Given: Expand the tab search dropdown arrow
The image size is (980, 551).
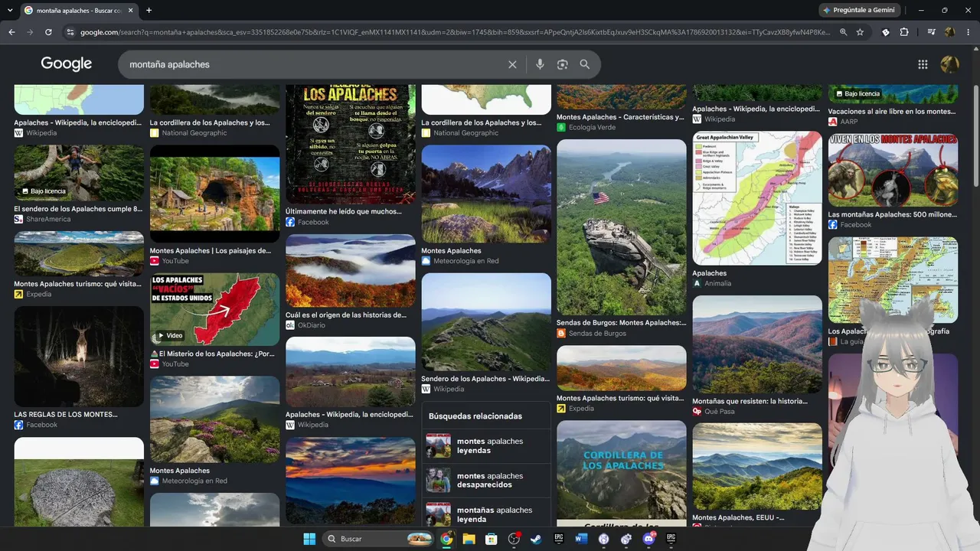Looking at the screenshot, I should point(9,10).
